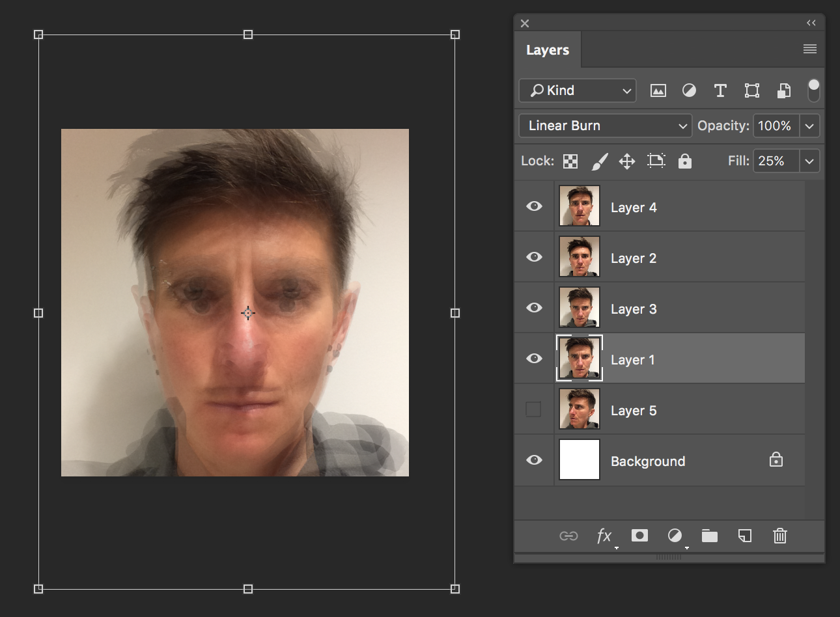Viewport: 840px width, 617px height.
Task: Open the Kind filter type dropdown
Action: tap(578, 90)
